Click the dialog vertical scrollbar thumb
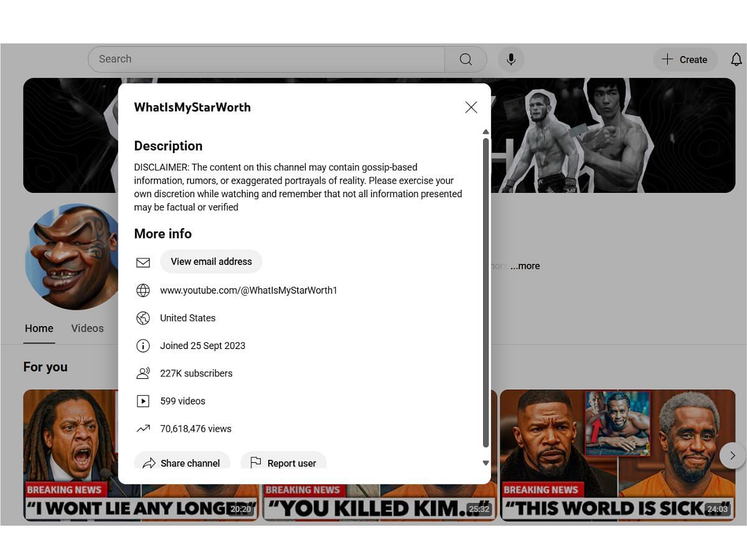This screenshot has height=560, width=747. tap(486, 292)
